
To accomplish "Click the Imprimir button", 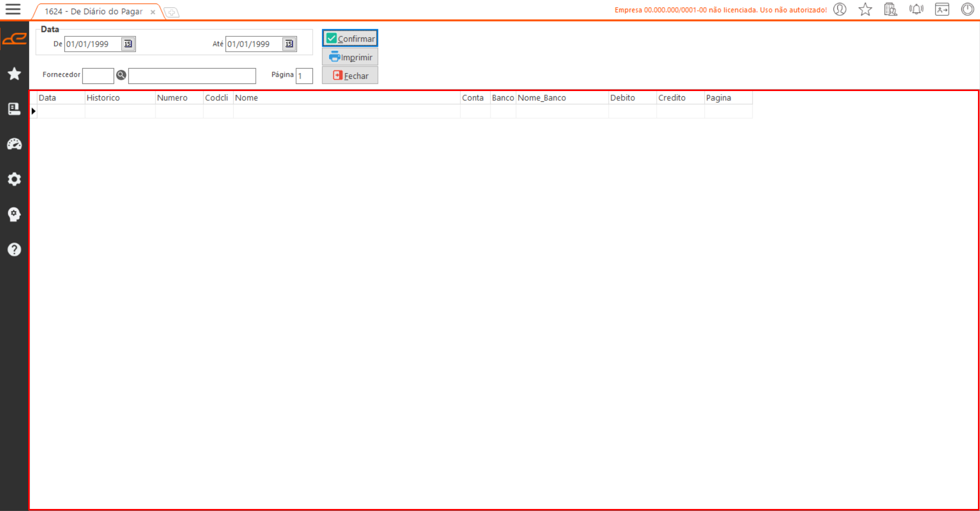I will tap(350, 57).
